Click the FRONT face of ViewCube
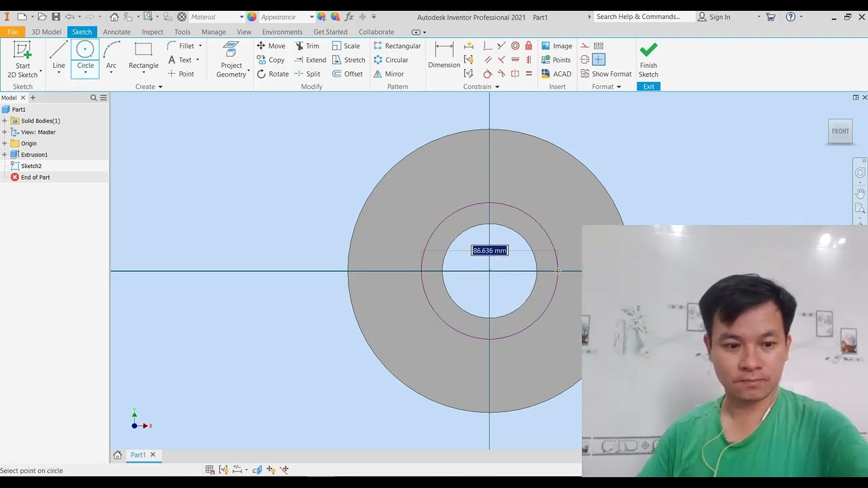 coord(840,131)
